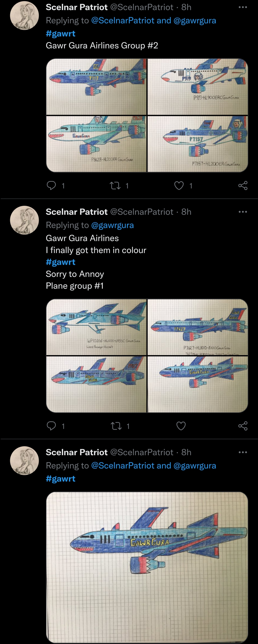This screenshot has width=258, height=644.
Task: Like the Gawr Gura Airlines Group #2 tweet
Action: point(179,185)
